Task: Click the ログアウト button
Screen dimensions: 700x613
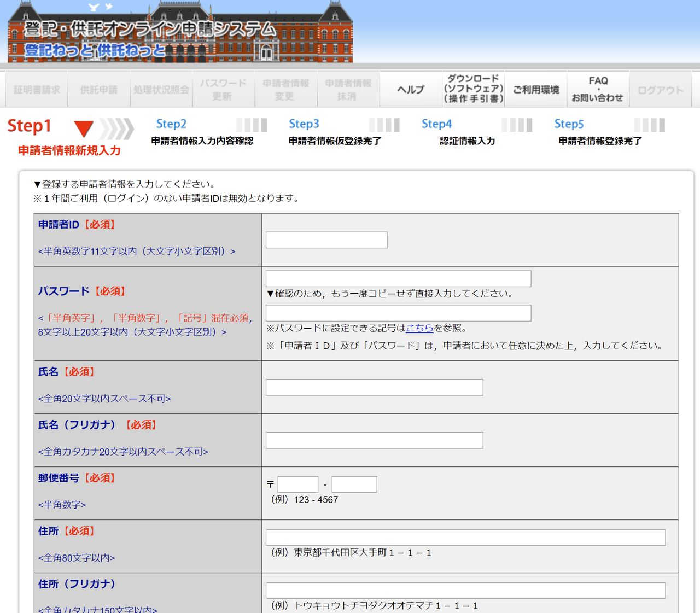Action: (x=660, y=89)
